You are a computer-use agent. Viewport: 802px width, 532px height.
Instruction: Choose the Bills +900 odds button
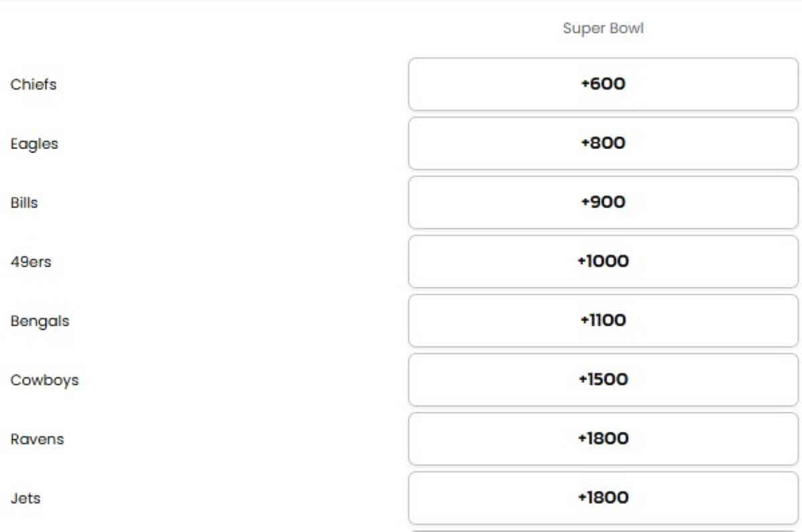point(603,203)
